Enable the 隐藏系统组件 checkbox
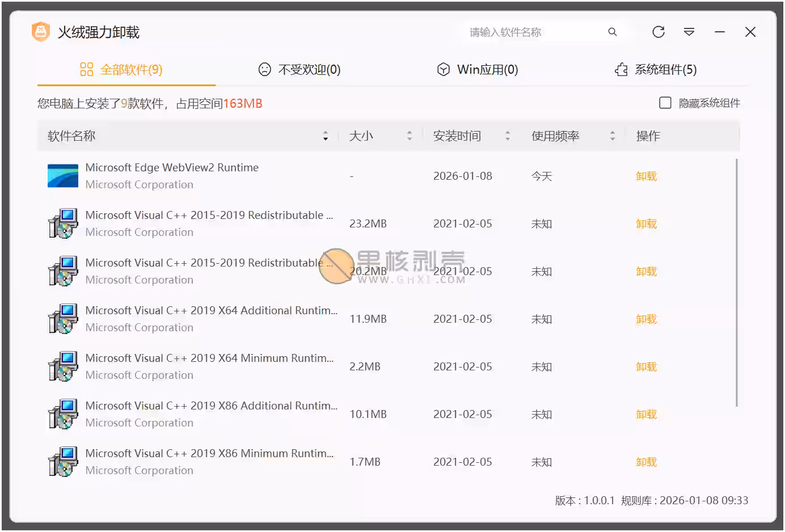The image size is (785, 532). click(665, 103)
